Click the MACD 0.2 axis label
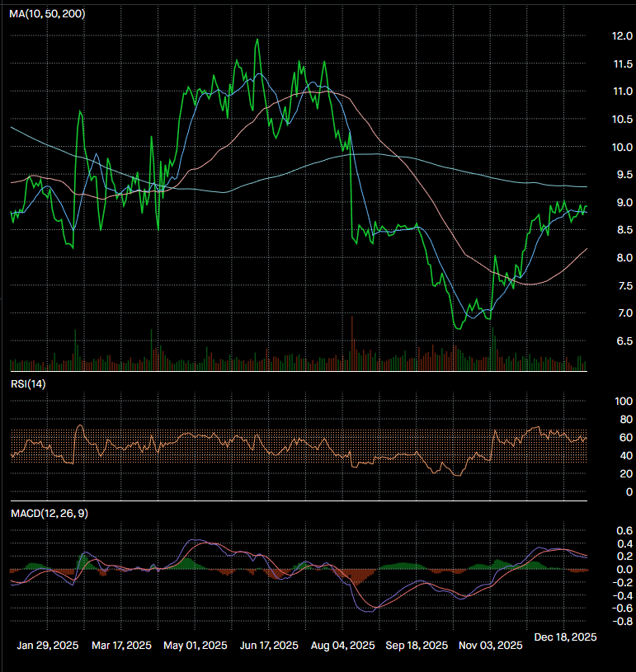The width and height of the screenshot is (636, 672). [624, 557]
